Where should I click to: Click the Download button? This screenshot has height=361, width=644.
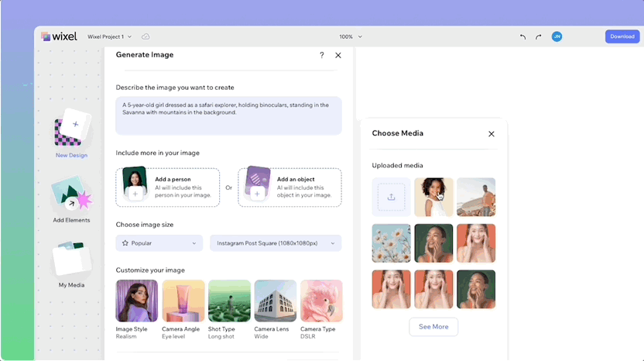point(622,36)
